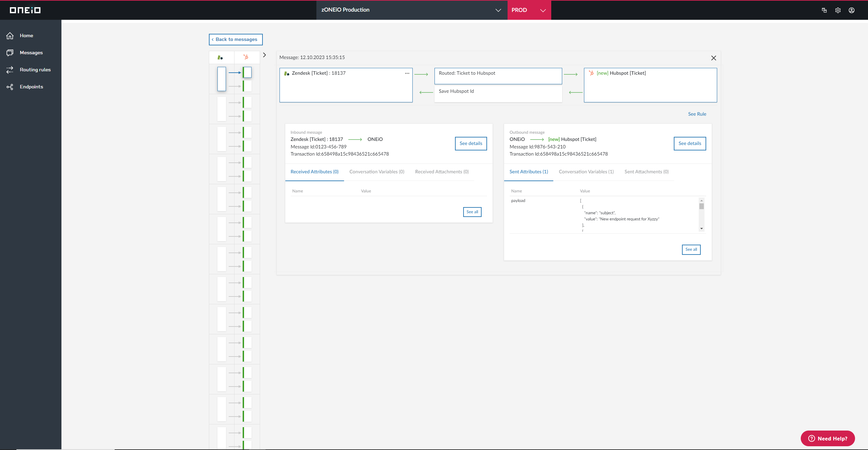The width and height of the screenshot is (868, 450).
Task: Switch to Received Attributes (0) tab
Action: [314, 172]
